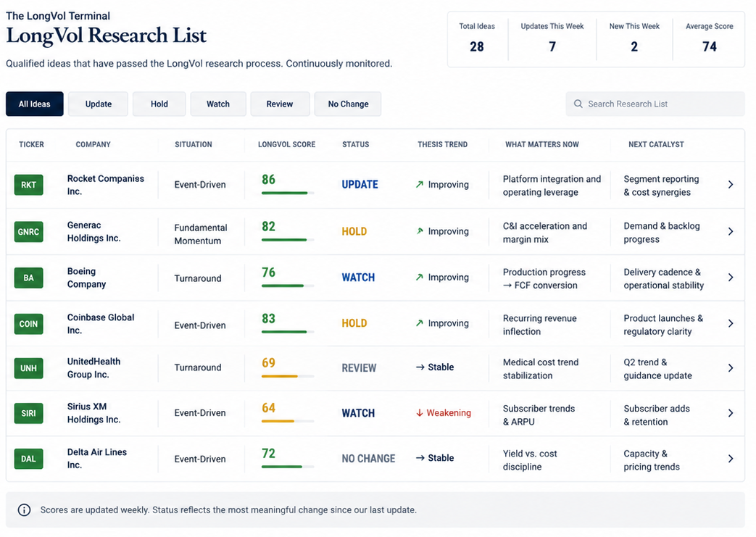The width and height of the screenshot is (756, 537).
Task: Click the Stable arrow icon for UnitedHealth
Action: point(420,367)
